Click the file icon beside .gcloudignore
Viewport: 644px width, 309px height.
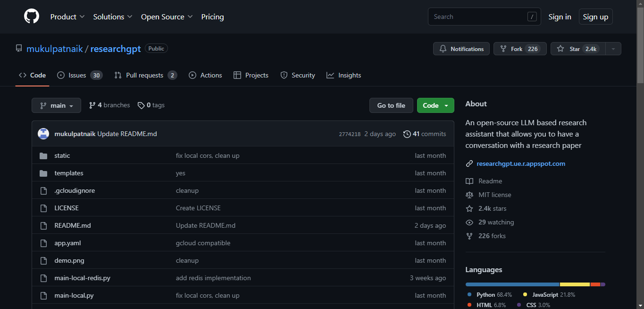(x=43, y=190)
